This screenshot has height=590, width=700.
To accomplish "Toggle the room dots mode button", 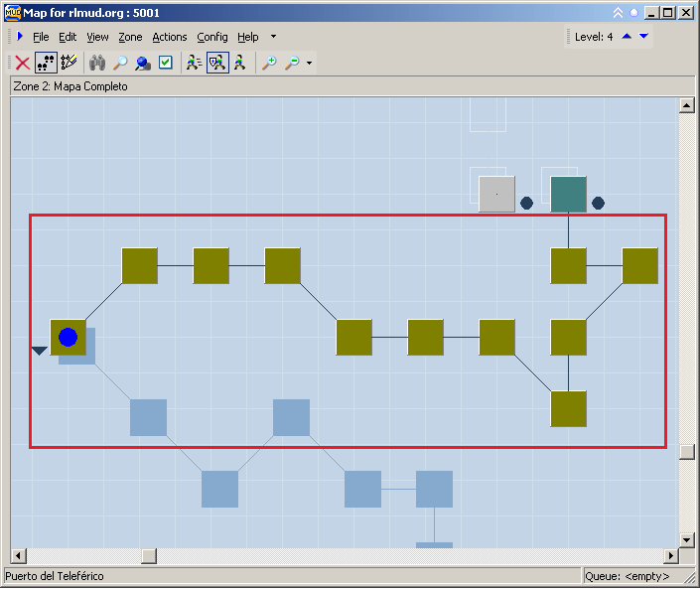I will pyautogui.click(x=46, y=63).
